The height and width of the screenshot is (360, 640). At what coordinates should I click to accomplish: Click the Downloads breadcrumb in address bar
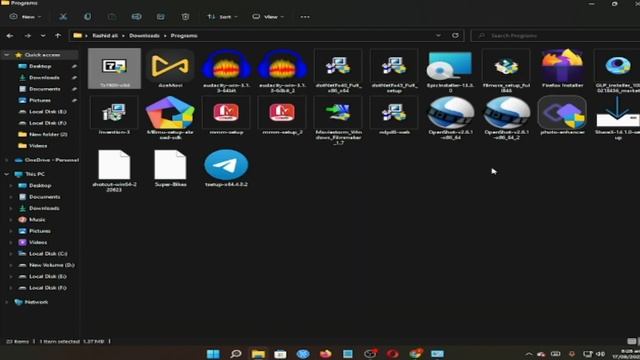click(144, 36)
